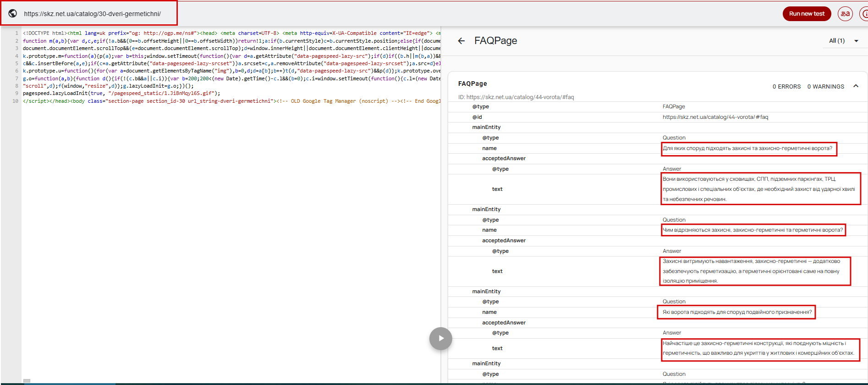The image size is (868, 385).
Task: Click code line 9 with pagespeed.lazyLoadInit
Action: [121, 93]
